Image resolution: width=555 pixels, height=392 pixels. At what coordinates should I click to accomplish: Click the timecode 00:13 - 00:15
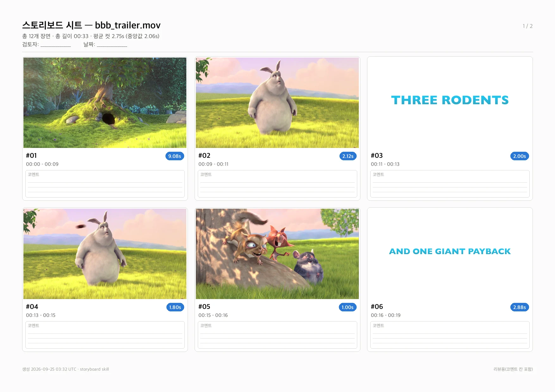pyautogui.click(x=41, y=315)
